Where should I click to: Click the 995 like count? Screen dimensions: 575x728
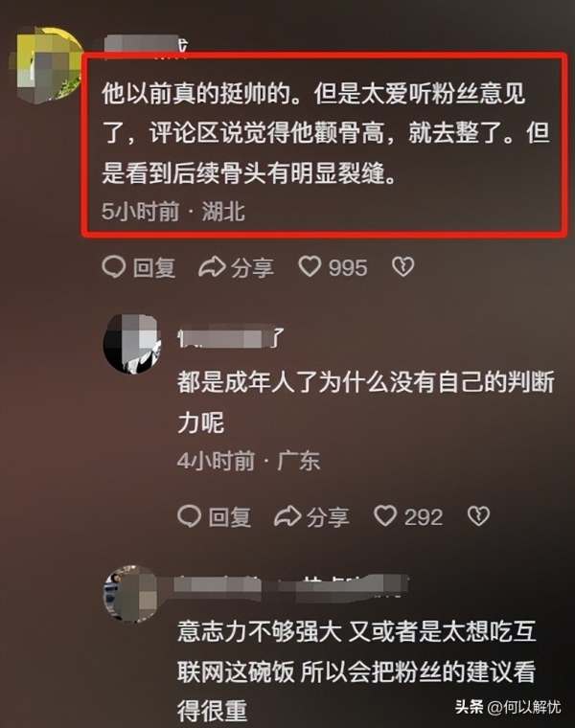[348, 268]
